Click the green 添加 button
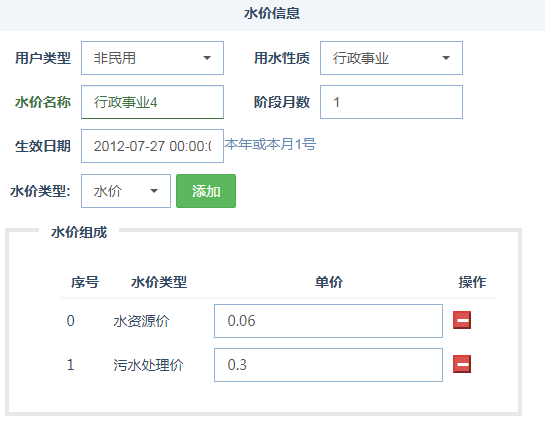The image size is (545, 430). pos(206,191)
